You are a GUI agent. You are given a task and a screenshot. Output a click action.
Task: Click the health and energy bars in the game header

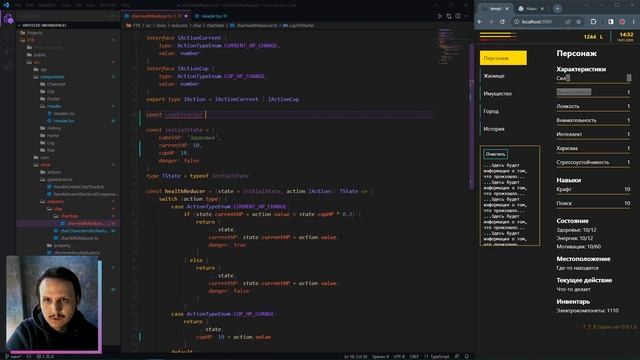(x=498, y=36)
